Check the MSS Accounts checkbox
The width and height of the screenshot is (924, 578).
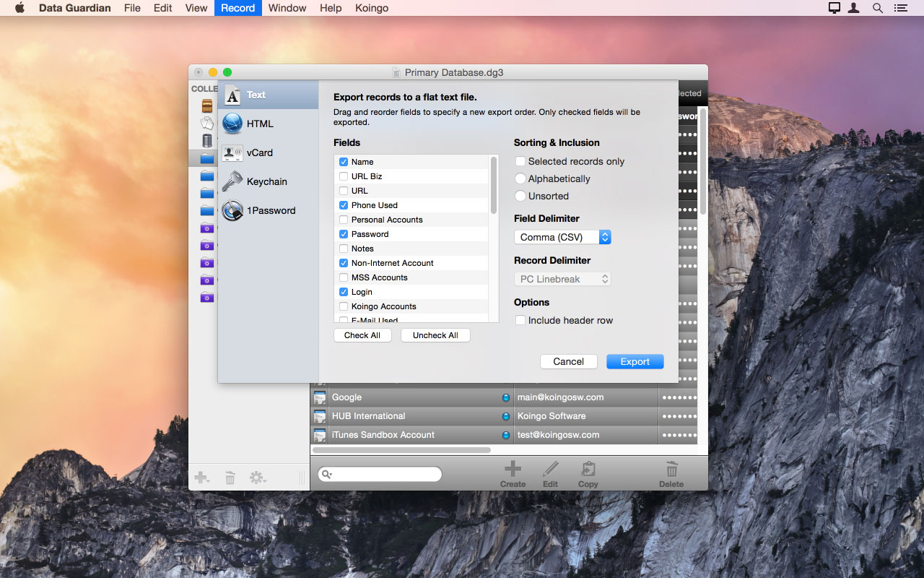point(344,277)
